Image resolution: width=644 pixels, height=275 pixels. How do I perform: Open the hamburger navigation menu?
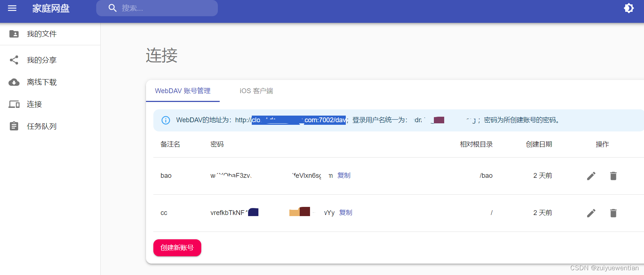(12, 8)
